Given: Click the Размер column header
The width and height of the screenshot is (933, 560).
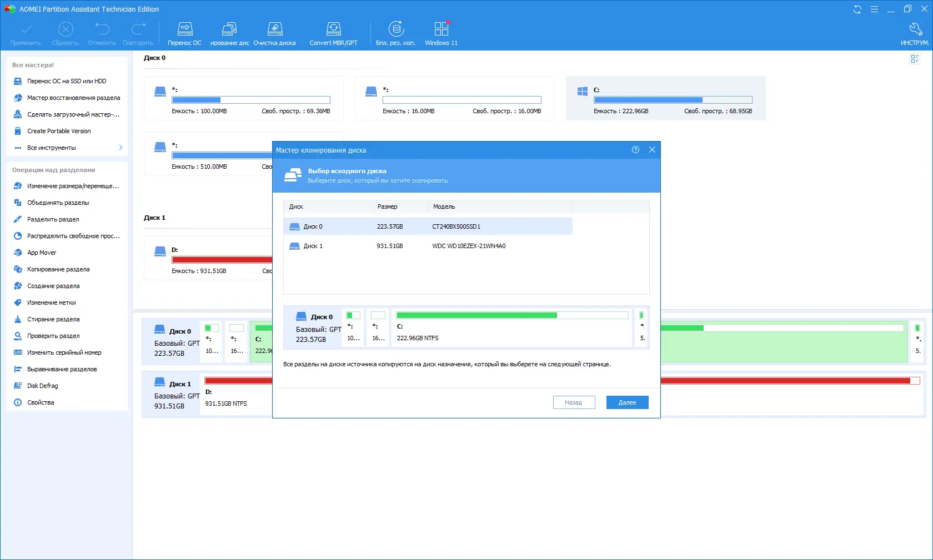Looking at the screenshot, I should point(400,206).
